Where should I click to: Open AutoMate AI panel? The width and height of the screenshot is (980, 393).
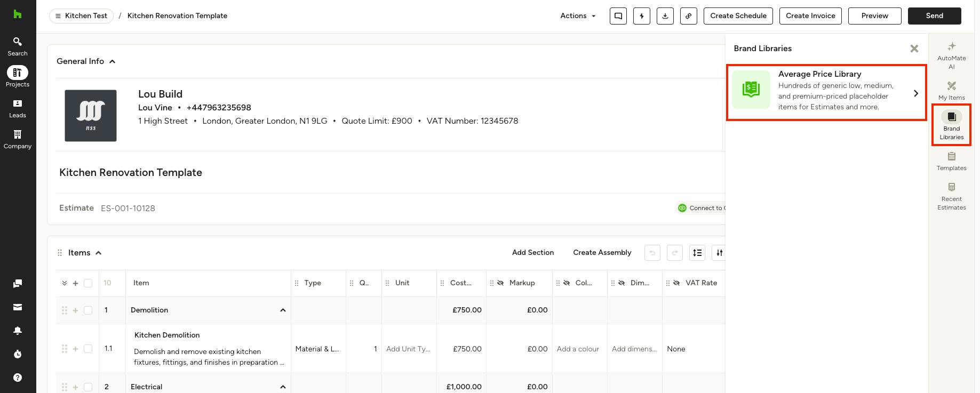click(951, 55)
